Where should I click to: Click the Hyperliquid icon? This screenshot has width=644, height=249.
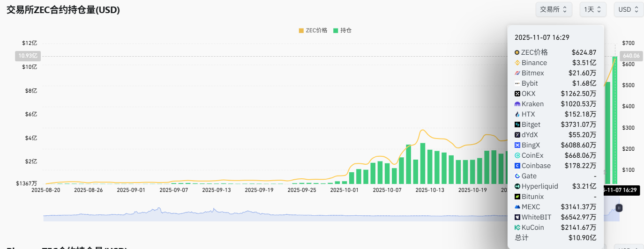(x=517, y=186)
